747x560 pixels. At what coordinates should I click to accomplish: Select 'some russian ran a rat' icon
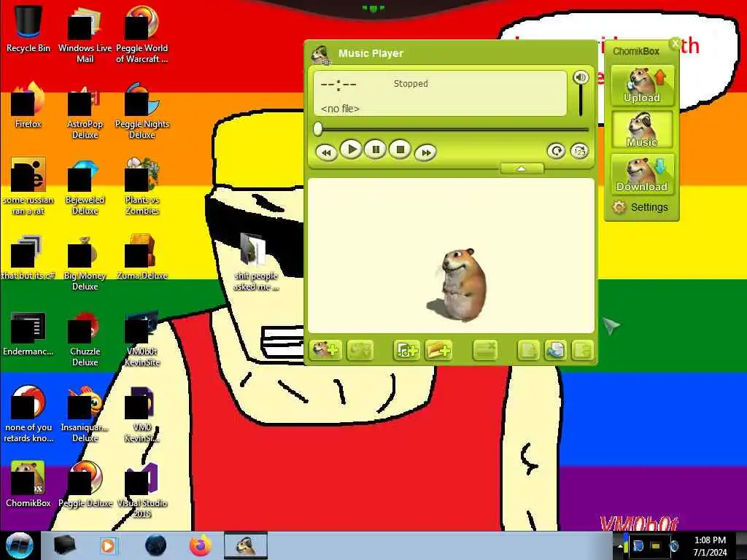[28, 187]
